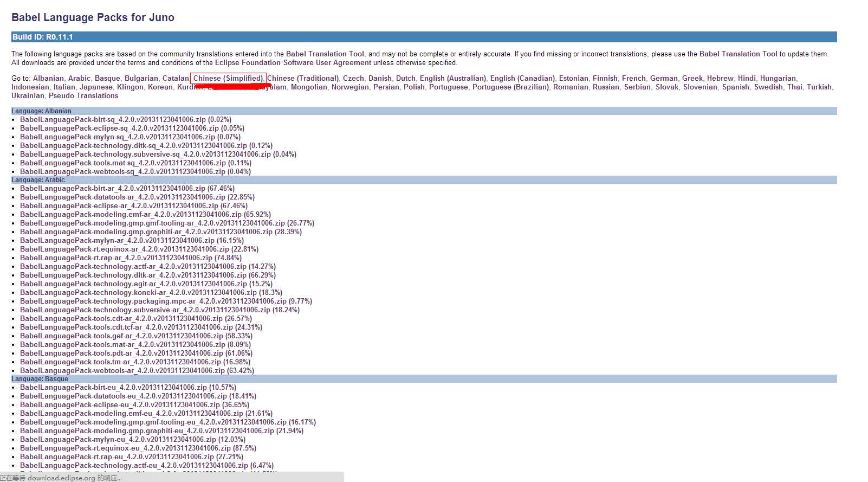The image size is (868, 482).
Task: Download BabelLanguagePack-datatools-ar zip
Action: [122, 197]
